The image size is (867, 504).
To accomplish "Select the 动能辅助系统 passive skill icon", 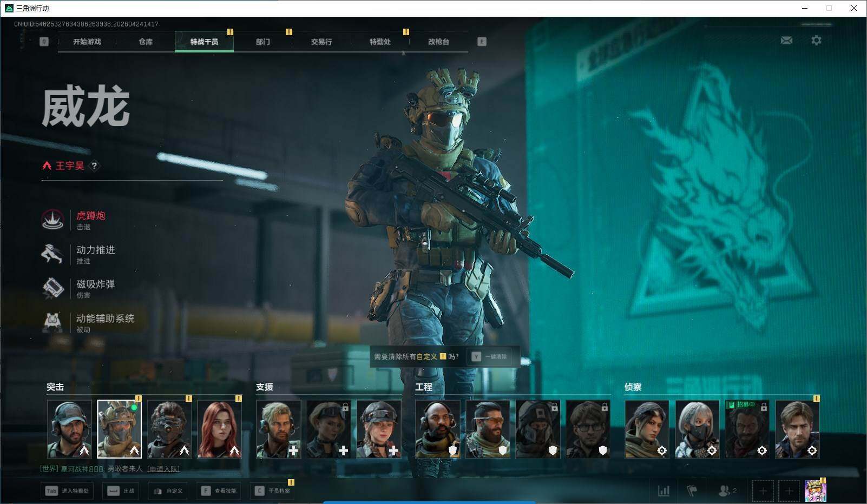I will (52, 322).
